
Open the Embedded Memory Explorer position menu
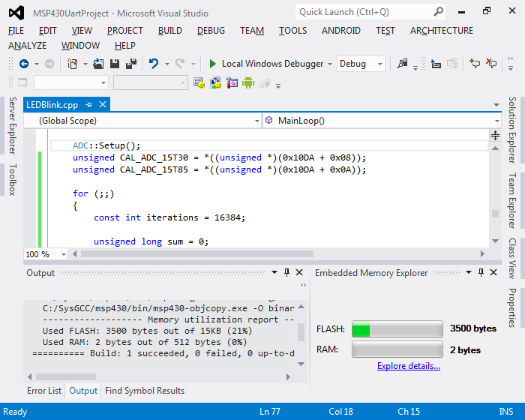click(469, 272)
